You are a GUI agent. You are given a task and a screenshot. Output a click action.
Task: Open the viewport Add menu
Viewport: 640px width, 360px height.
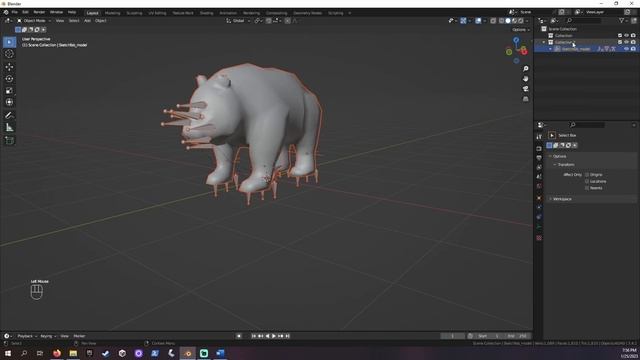pos(87,21)
